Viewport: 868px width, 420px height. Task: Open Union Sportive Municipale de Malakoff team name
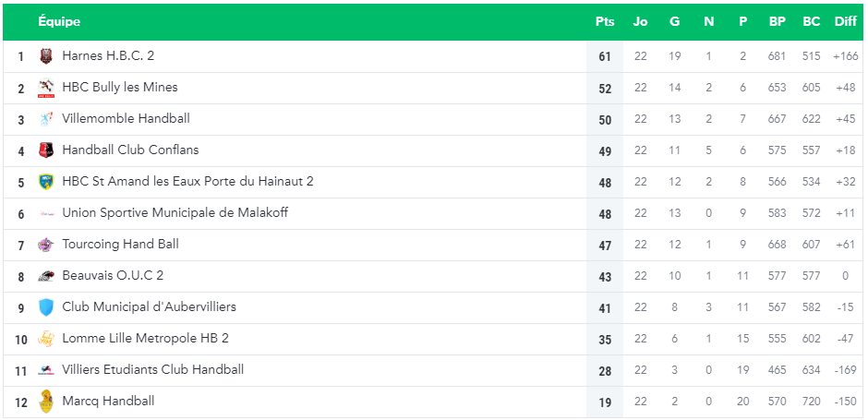175,212
